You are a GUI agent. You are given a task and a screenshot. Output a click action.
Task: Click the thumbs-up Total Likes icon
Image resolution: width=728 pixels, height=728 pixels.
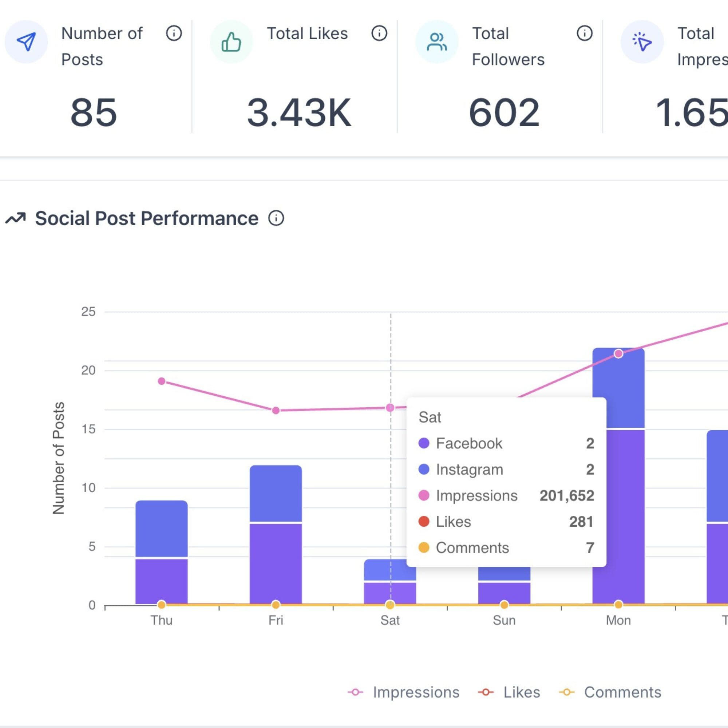(x=231, y=41)
